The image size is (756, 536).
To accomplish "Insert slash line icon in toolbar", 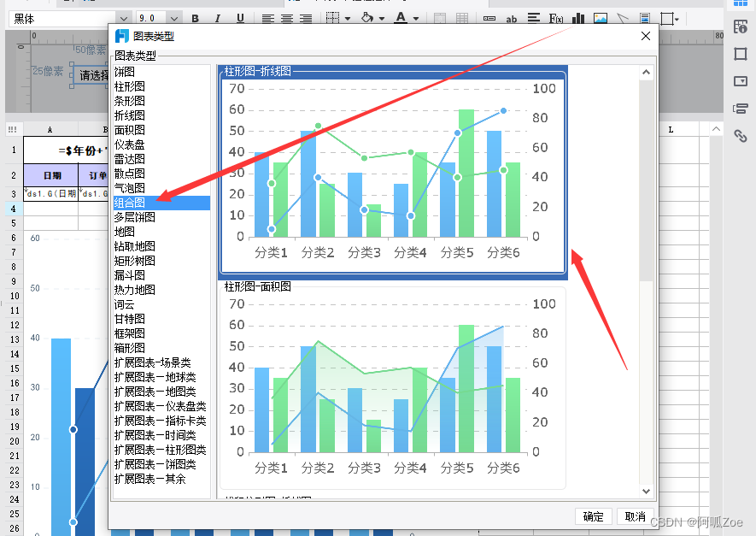I will point(623,18).
